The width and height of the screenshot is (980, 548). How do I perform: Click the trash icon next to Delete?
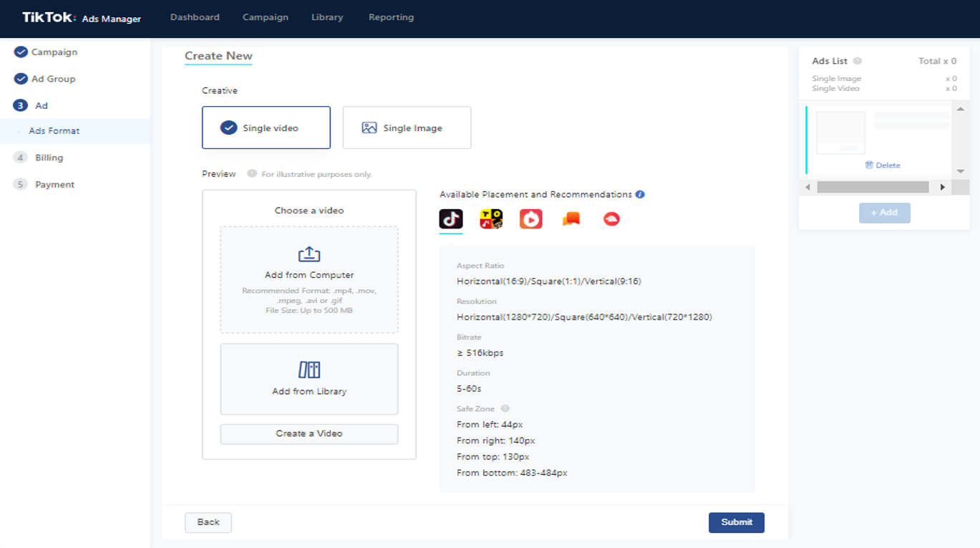[x=869, y=165]
